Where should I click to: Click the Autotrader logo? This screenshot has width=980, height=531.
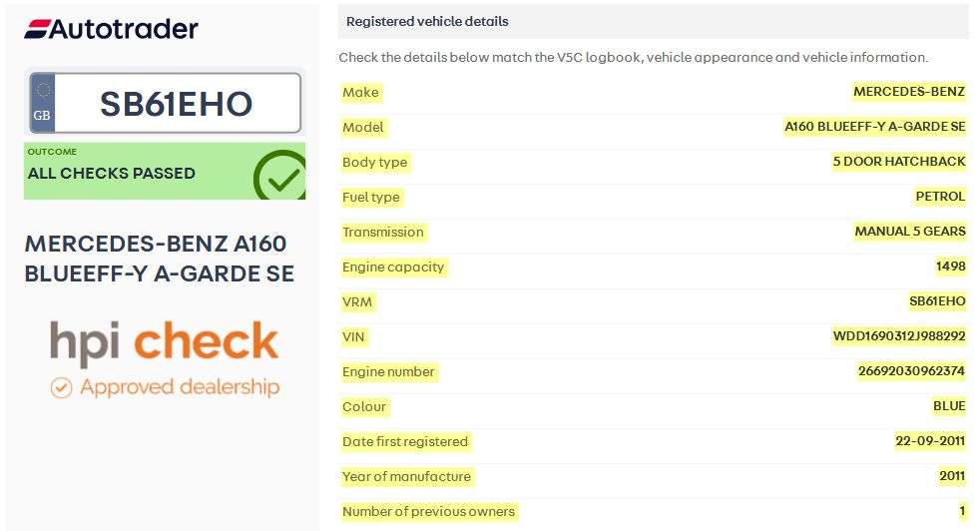coord(111,29)
